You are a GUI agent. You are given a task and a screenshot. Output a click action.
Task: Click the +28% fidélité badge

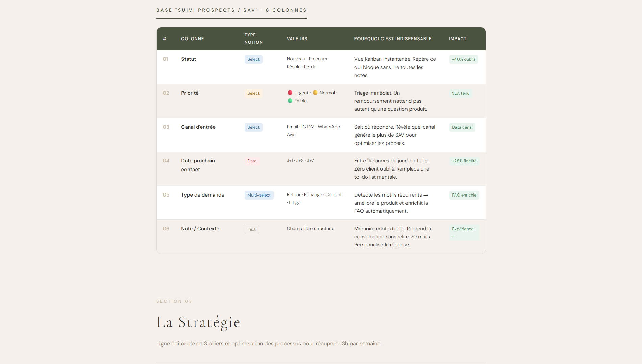coord(464,161)
